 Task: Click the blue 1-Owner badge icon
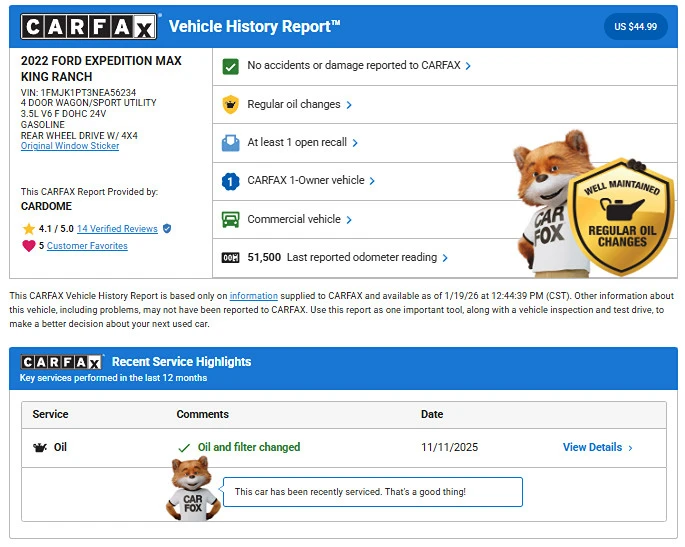230,181
